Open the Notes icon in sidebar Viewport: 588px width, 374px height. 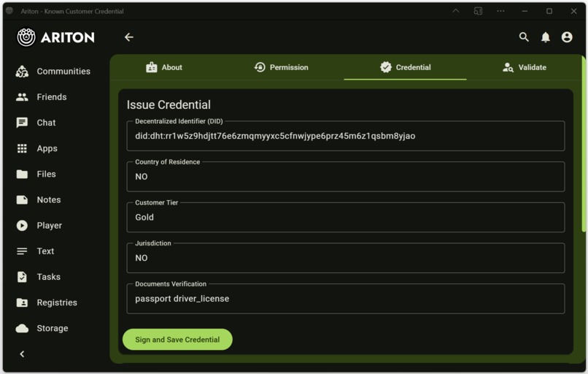(x=22, y=199)
